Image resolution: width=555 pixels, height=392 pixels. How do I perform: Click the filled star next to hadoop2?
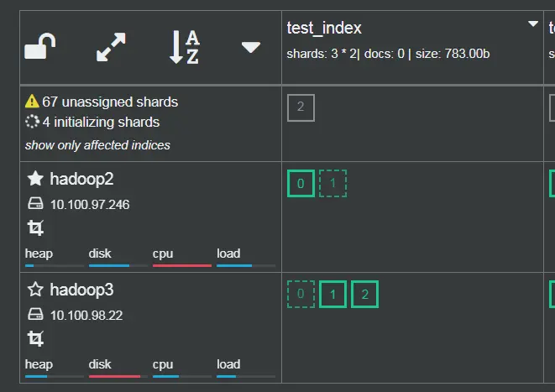pyautogui.click(x=35, y=178)
